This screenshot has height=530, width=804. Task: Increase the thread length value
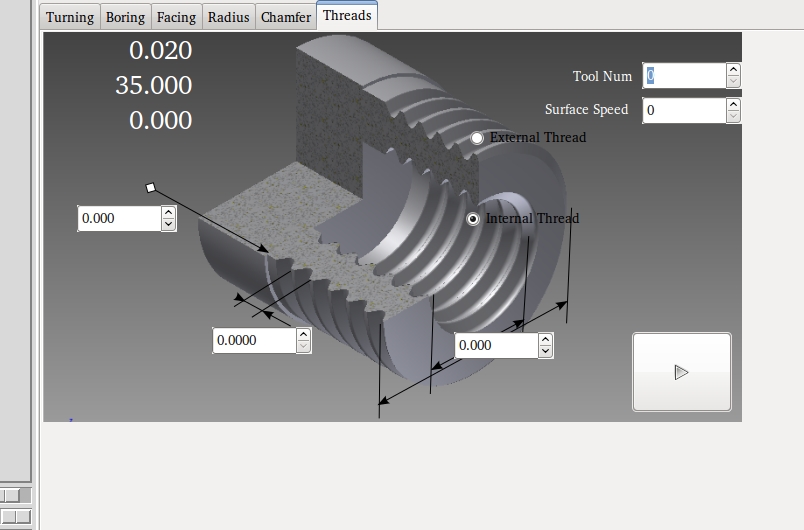click(x=545, y=339)
